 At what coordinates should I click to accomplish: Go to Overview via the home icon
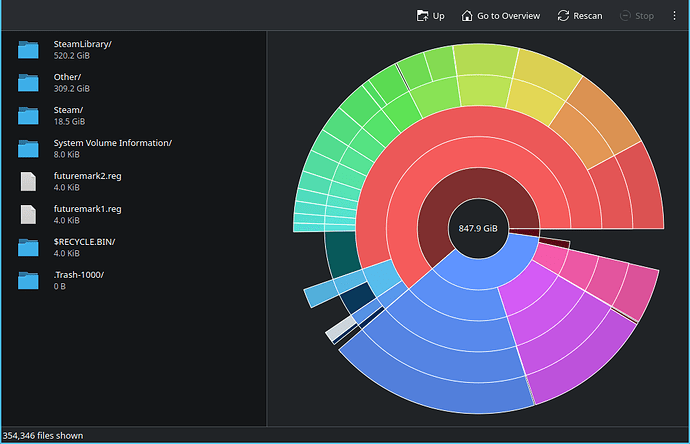466,16
